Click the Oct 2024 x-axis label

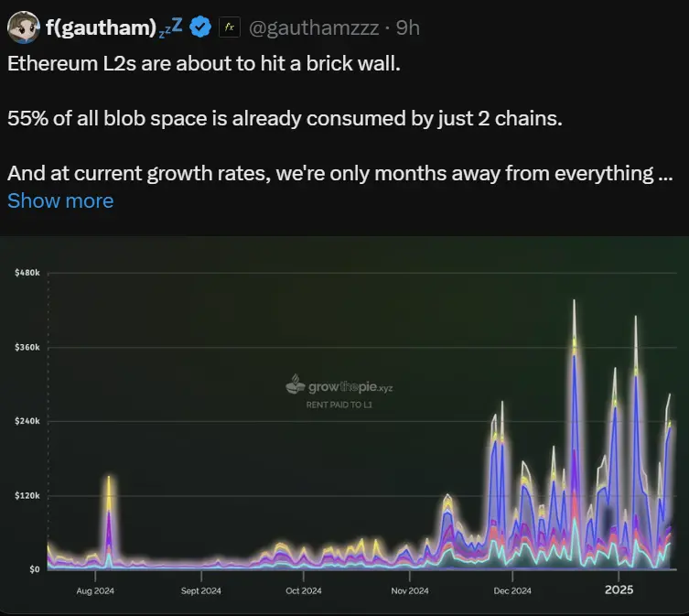tap(305, 590)
